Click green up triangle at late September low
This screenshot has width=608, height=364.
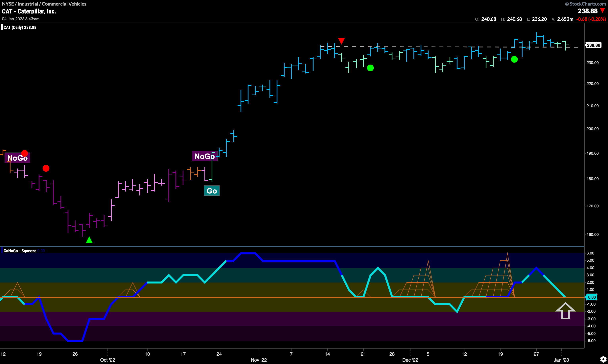point(89,240)
